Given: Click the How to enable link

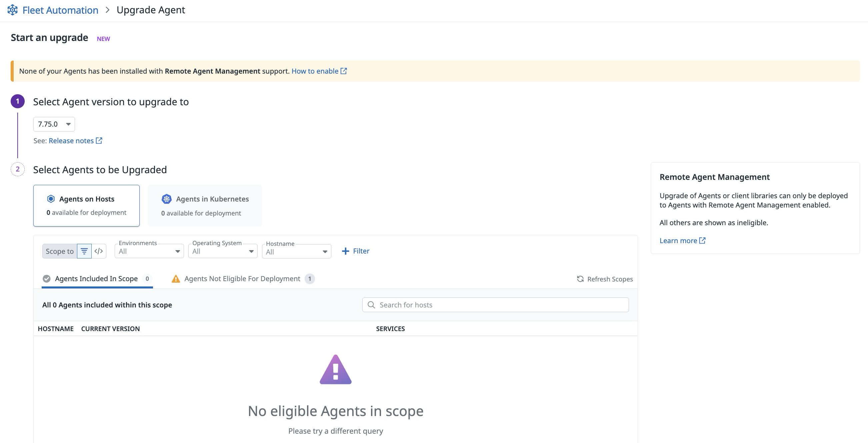Looking at the screenshot, I should coord(316,71).
